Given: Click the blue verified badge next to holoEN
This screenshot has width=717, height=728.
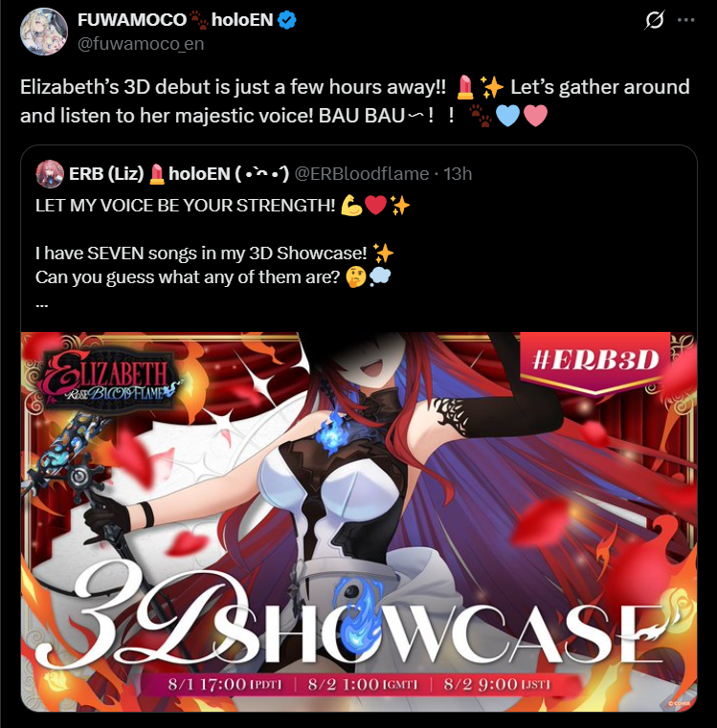Looking at the screenshot, I should click(287, 20).
